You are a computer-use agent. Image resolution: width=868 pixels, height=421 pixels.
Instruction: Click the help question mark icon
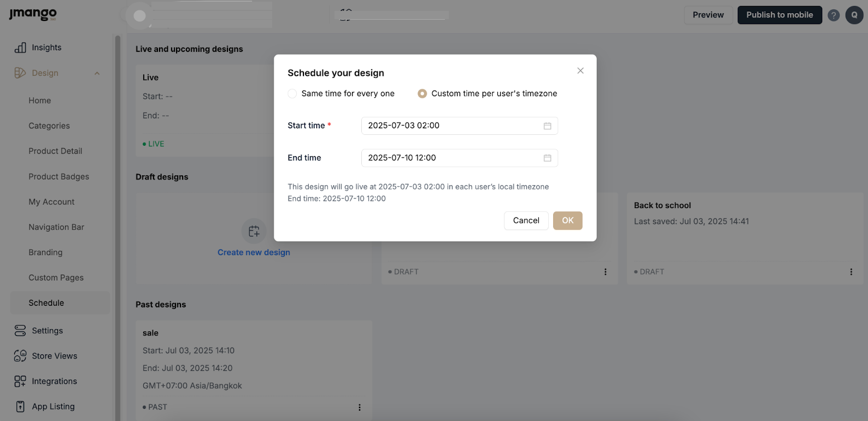pyautogui.click(x=833, y=15)
